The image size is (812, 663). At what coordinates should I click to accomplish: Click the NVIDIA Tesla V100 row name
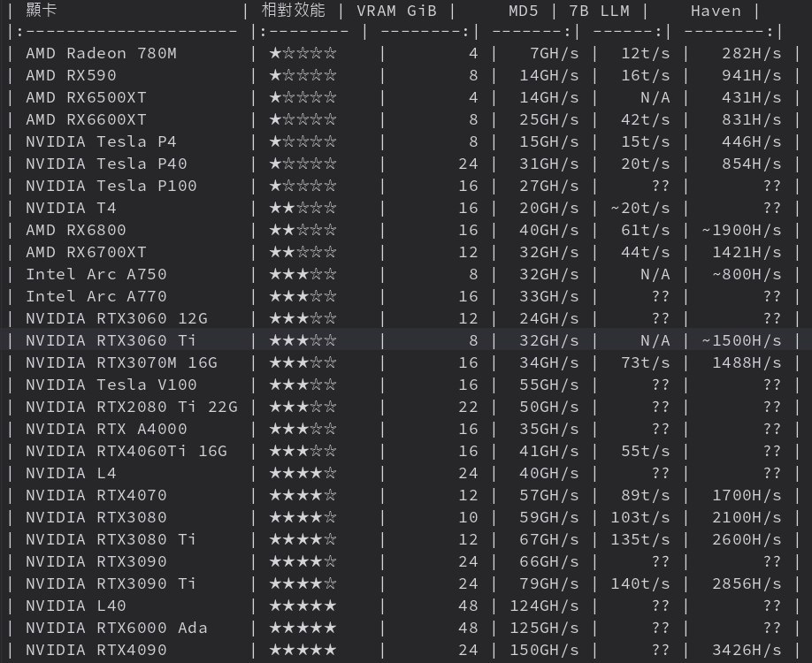[x=111, y=385]
